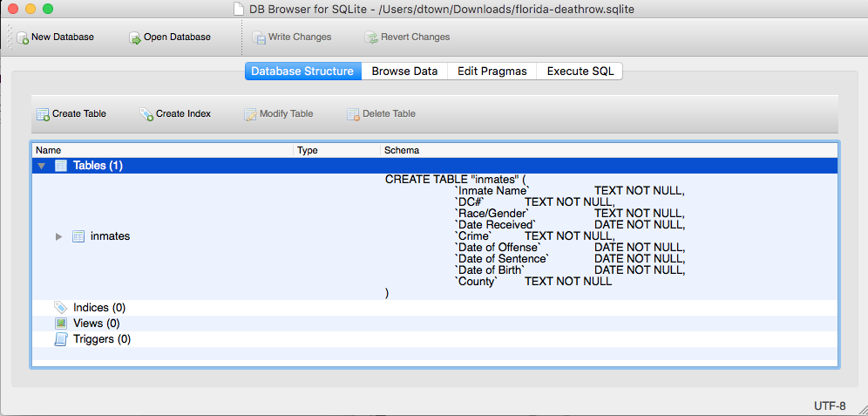868x416 pixels.
Task: Collapse the Tables (1) tree node
Action: pyautogui.click(x=41, y=167)
